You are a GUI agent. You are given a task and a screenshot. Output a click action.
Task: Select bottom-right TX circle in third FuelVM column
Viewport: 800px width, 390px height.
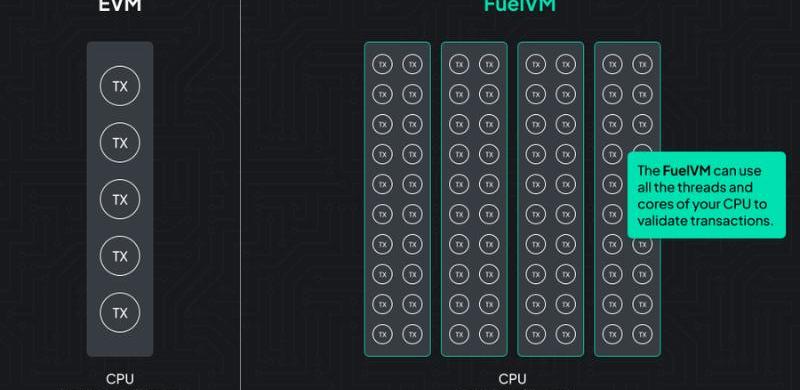click(565, 334)
